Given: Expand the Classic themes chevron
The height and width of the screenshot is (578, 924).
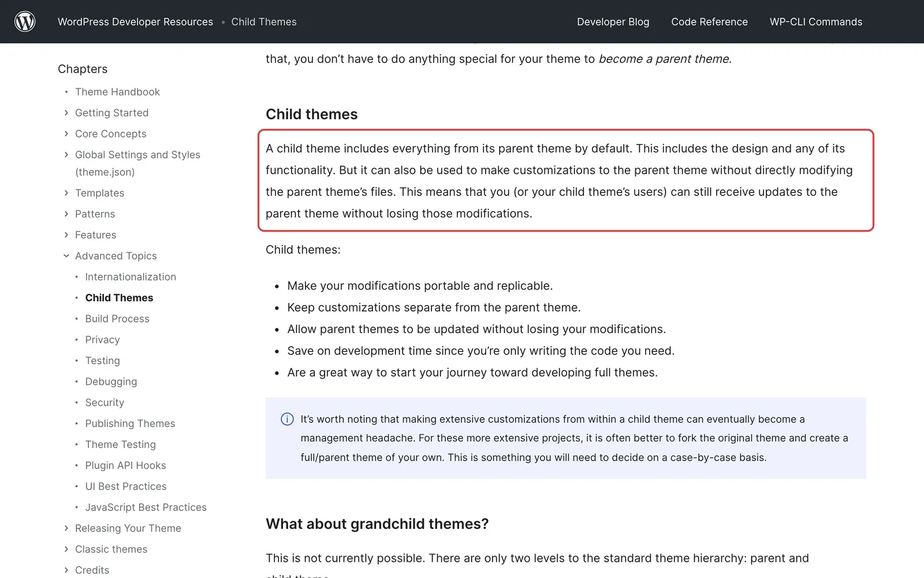Looking at the screenshot, I should (66, 549).
